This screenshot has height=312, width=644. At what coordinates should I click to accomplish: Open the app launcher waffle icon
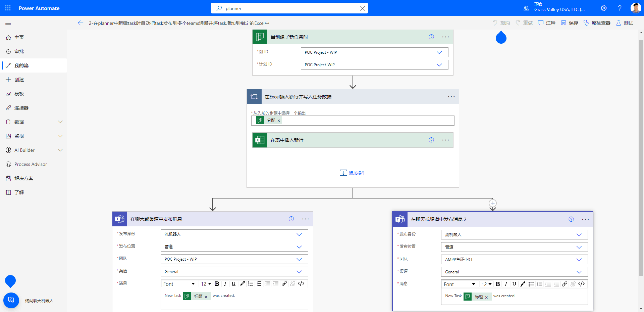[x=8, y=8]
